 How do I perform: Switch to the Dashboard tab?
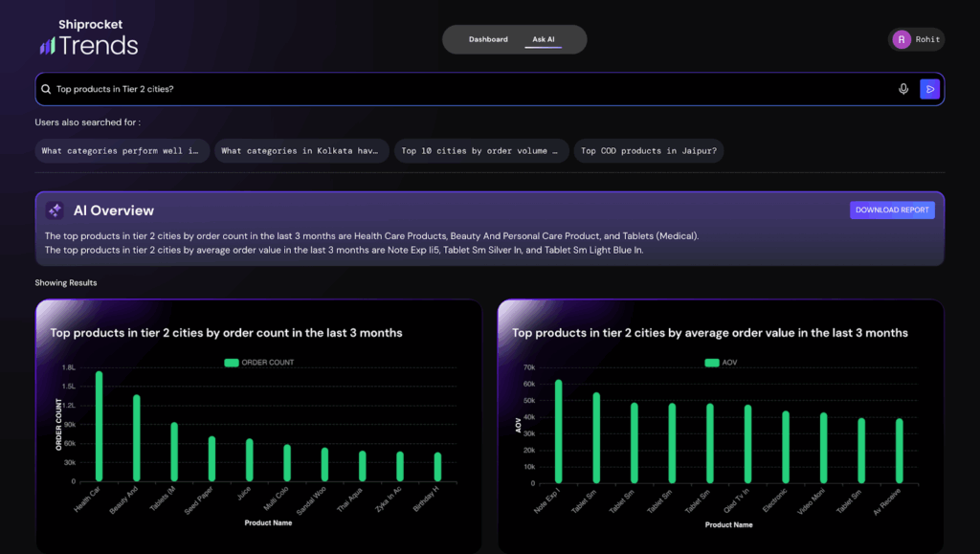[488, 39]
